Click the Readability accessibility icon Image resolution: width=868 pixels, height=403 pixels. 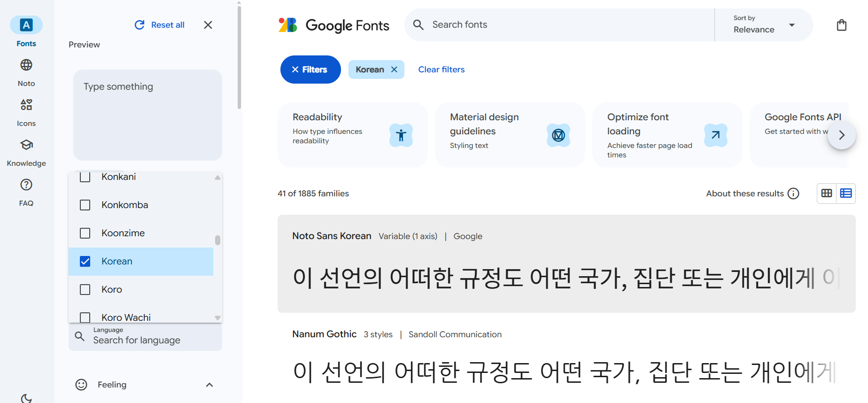(401, 135)
